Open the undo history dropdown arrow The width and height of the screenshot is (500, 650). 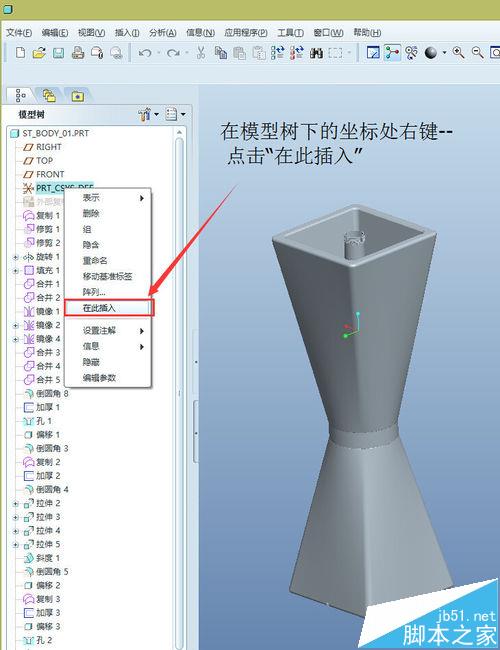158,53
